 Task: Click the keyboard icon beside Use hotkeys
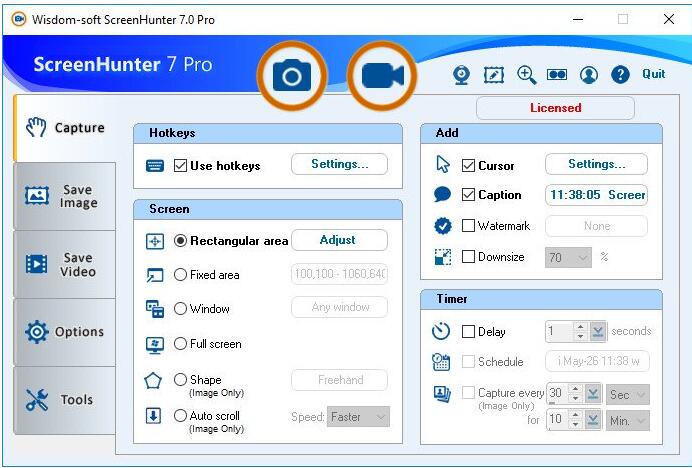tap(155, 166)
